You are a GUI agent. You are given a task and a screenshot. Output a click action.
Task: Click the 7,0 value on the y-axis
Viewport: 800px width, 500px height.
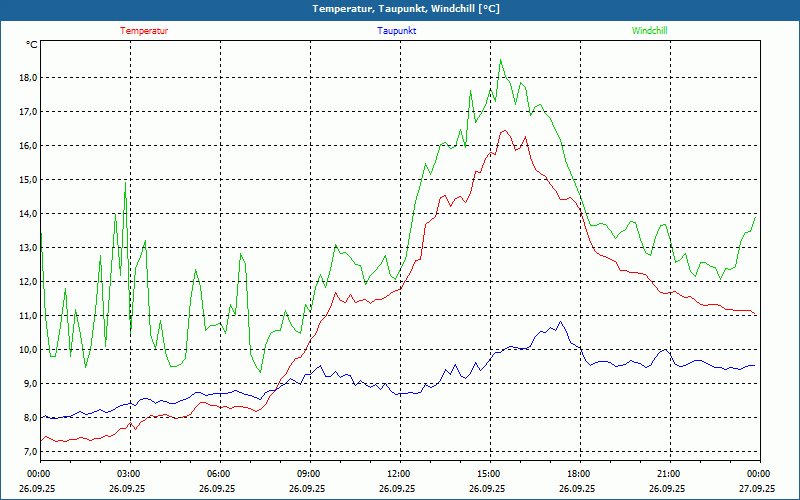click(28, 452)
